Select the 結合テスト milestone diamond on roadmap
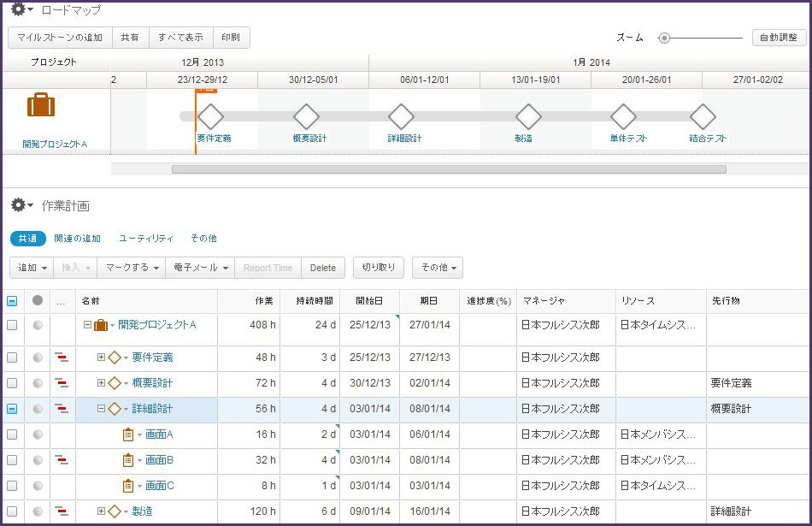The height and width of the screenshot is (526, 812). [x=703, y=116]
